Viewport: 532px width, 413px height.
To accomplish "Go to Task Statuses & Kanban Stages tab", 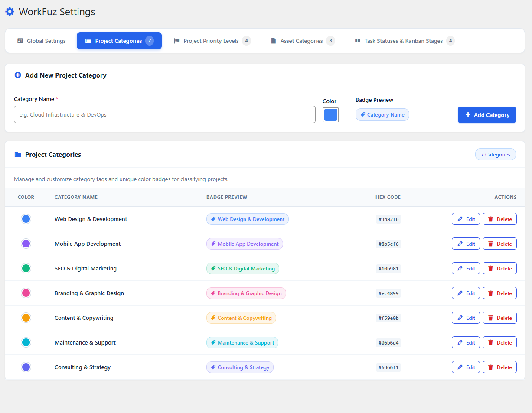I will 405,41.
